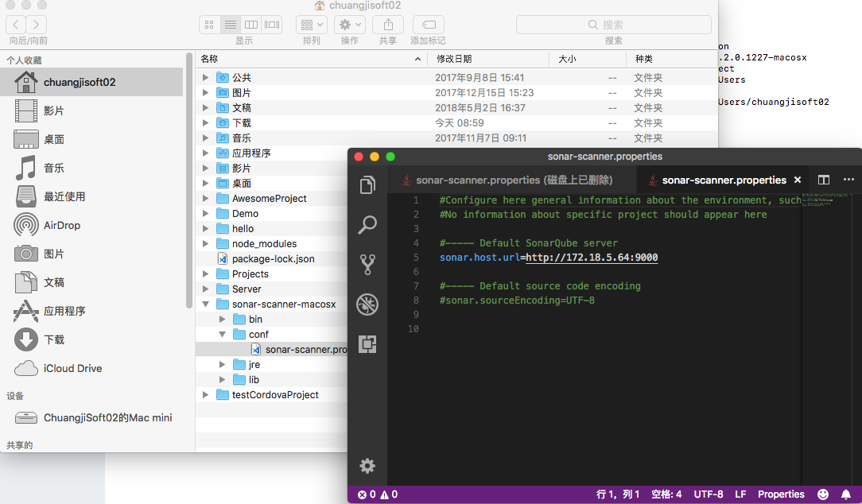Sort by 名称 column header

pos(311,59)
